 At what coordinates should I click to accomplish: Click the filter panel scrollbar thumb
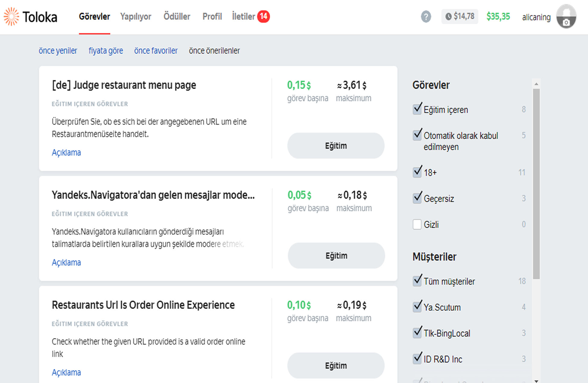(536, 184)
